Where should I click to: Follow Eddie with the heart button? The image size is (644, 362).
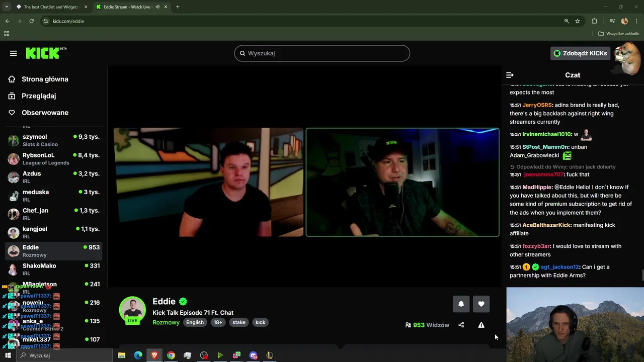pos(481,304)
